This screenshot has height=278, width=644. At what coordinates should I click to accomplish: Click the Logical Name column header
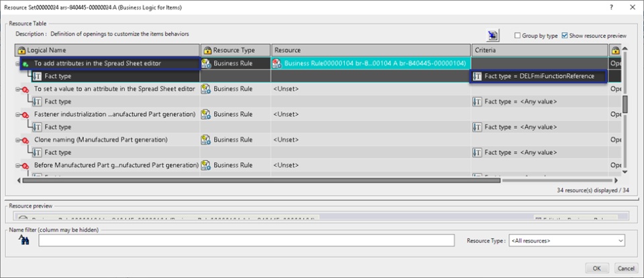(107, 50)
